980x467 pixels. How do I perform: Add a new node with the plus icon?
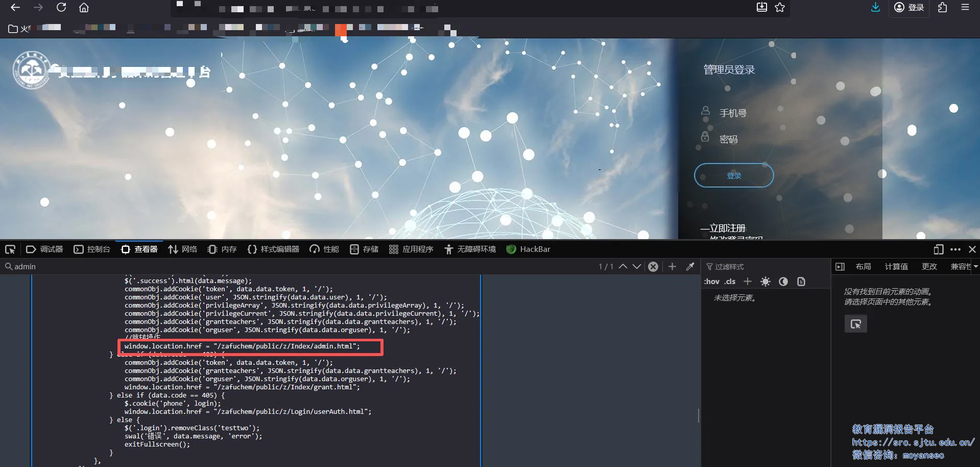coord(672,267)
